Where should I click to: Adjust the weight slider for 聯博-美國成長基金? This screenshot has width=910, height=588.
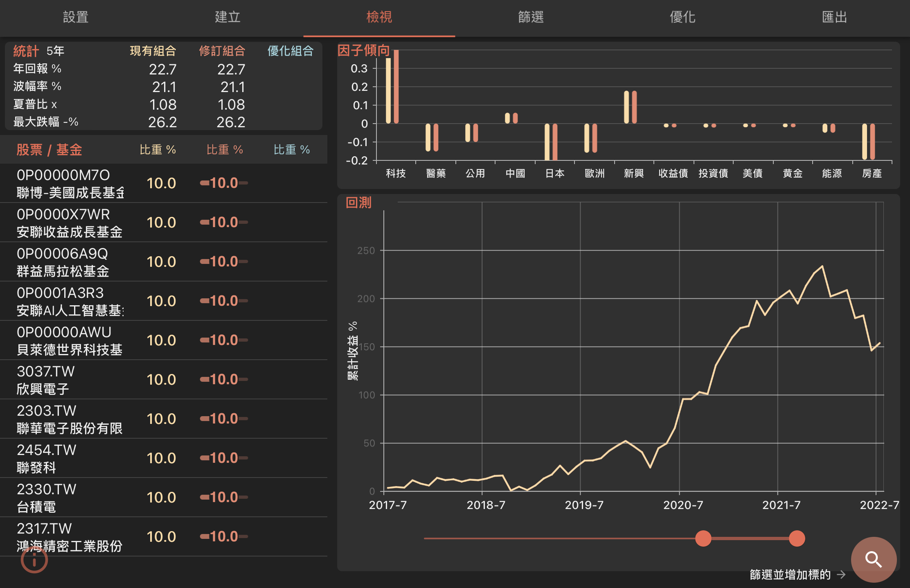[x=223, y=183]
